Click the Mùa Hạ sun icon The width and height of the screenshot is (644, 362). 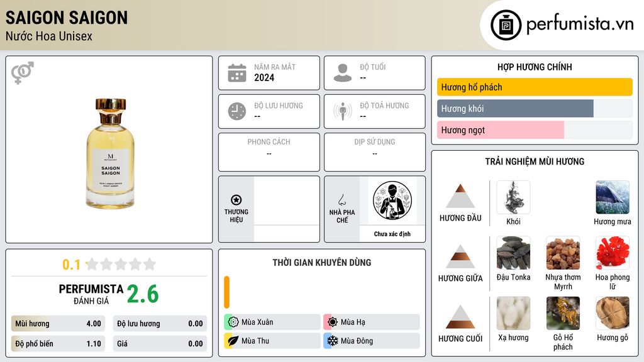333,322
